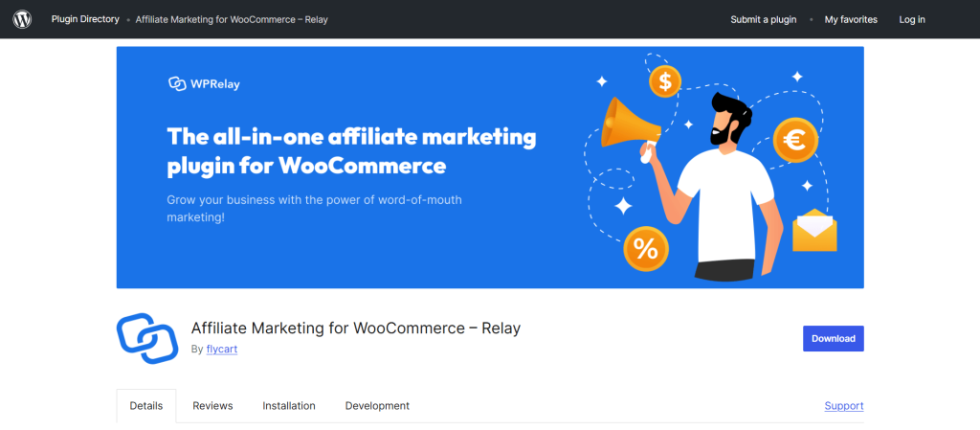Click the 'Grow your business' banner subtitle
Viewport: 980px width, 430px height.
[314, 209]
